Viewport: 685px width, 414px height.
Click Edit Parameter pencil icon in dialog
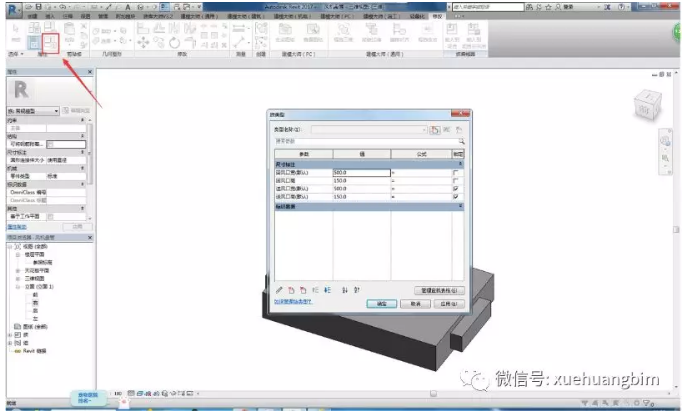[279, 290]
